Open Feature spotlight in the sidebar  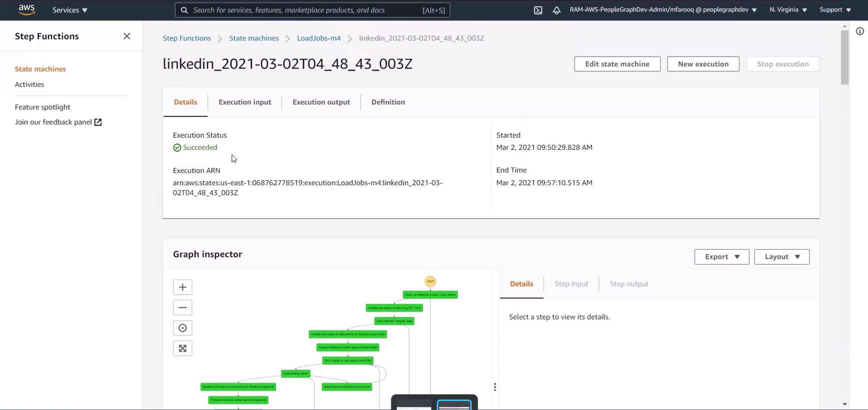tap(42, 107)
